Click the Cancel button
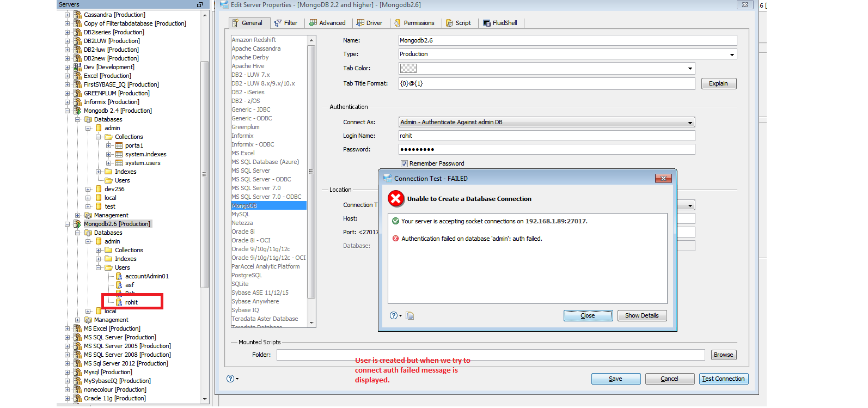This screenshot has height=408, width=868. click(670, 379)
